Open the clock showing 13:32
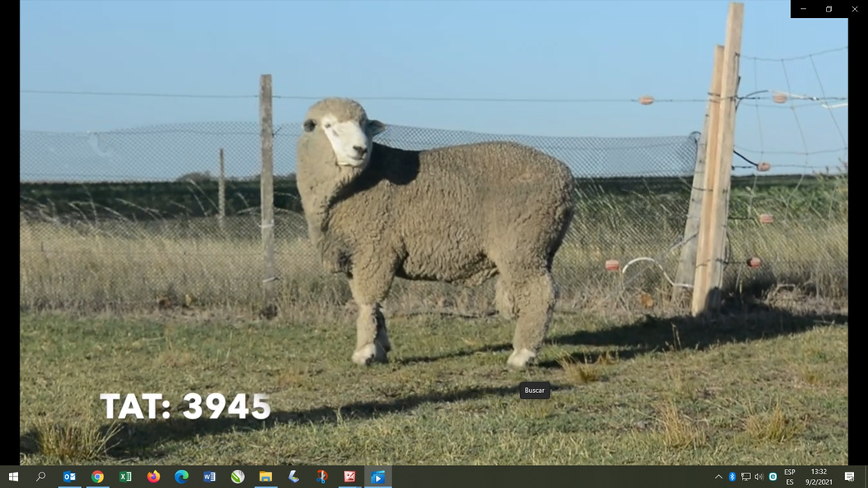Viewport: 868px width, 488px height. [818, 477]
